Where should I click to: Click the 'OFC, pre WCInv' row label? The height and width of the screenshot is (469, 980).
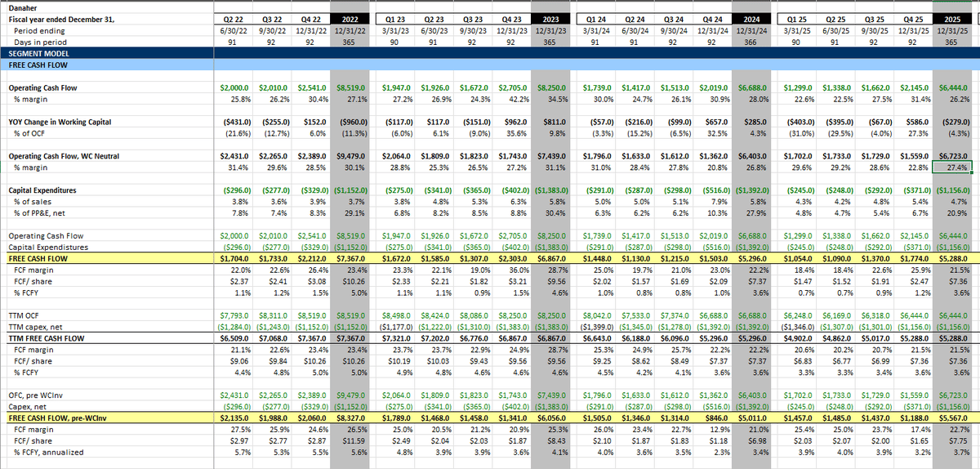(35, 395)
